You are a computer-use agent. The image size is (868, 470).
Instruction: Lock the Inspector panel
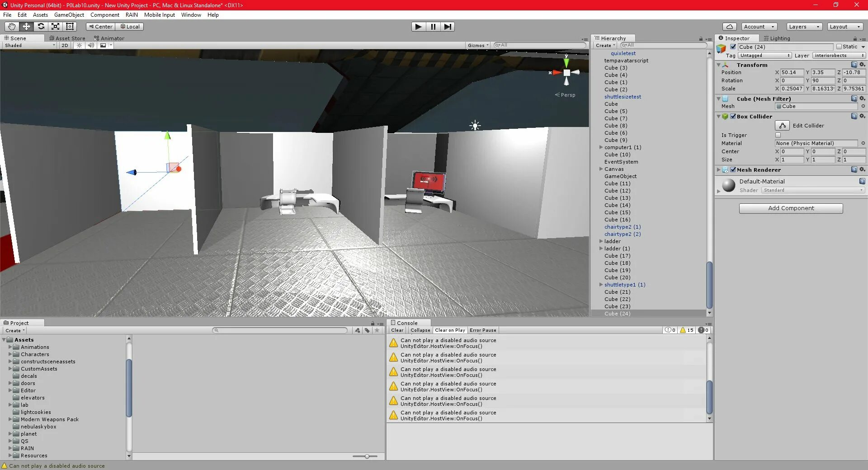[855, 39]
